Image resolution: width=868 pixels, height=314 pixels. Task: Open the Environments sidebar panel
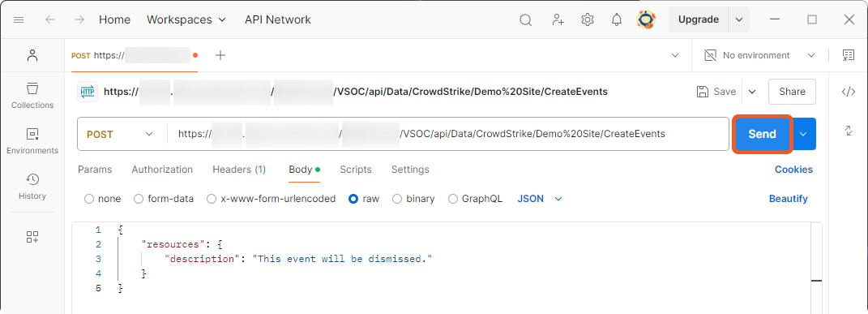click(32, 141)
